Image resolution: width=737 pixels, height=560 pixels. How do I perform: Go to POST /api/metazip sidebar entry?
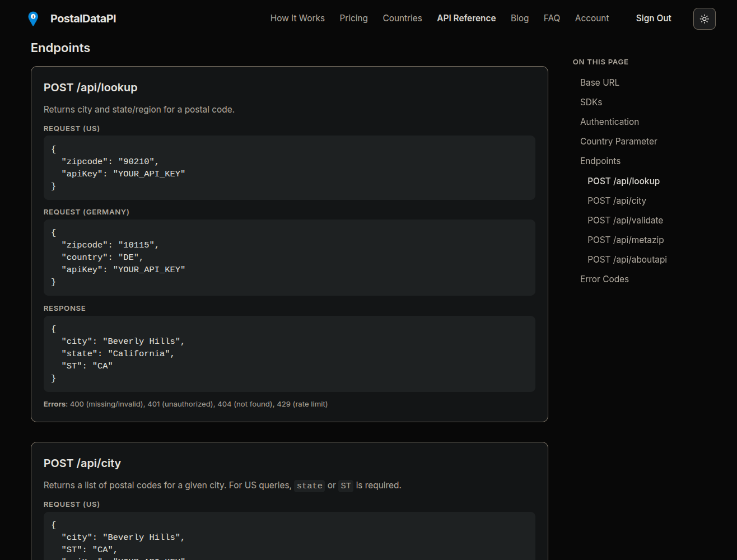[x=626, y=240]
